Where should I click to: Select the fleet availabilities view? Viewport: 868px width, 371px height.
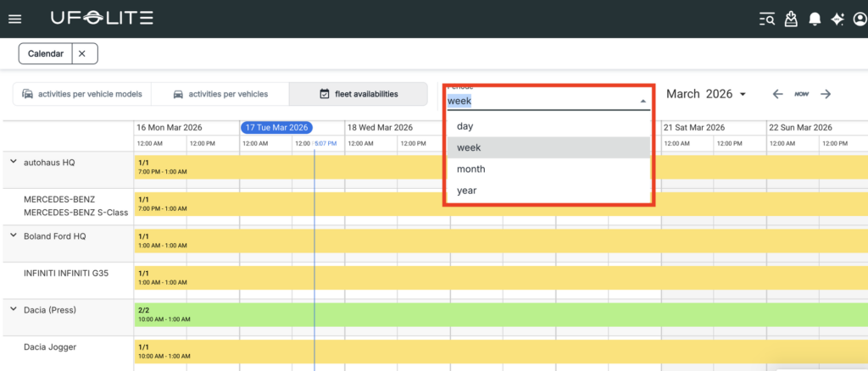(358, 94)
